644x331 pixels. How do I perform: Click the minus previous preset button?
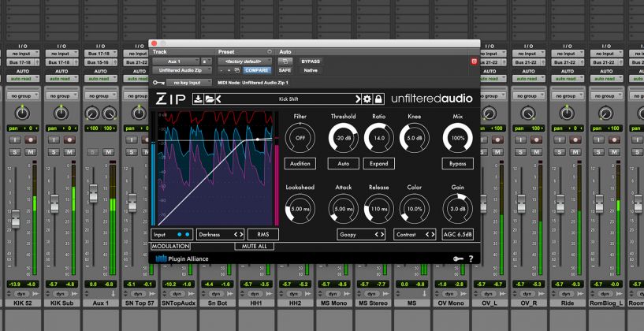pos(222,70)
